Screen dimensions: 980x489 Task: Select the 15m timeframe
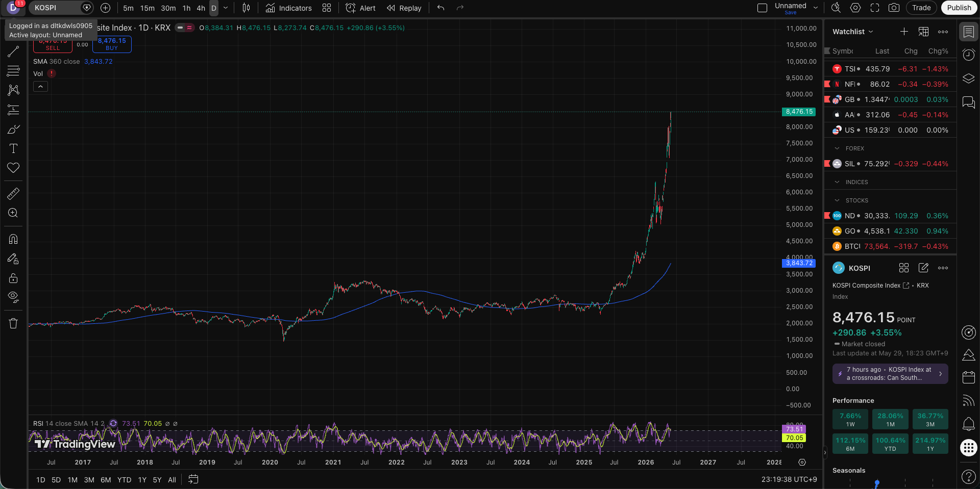coord(148,8)
